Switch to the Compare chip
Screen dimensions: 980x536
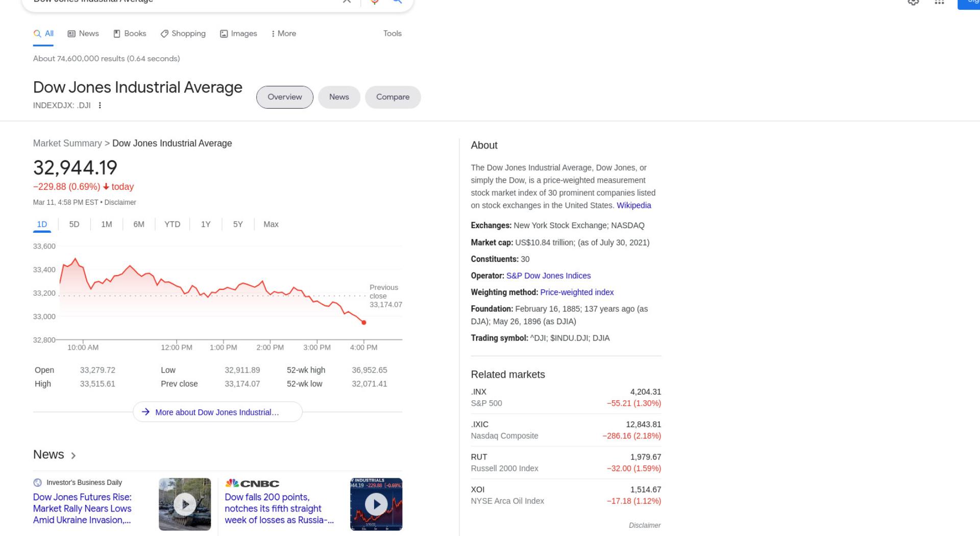[393, 97]
